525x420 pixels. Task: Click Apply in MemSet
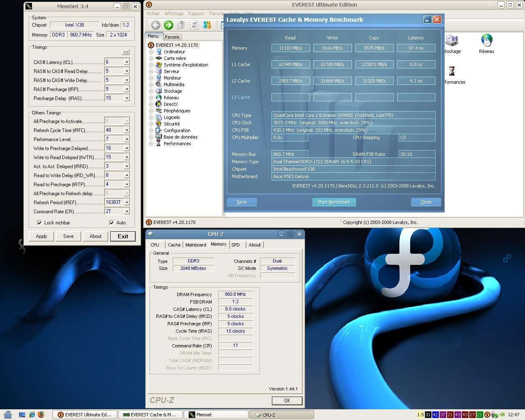click(x=41, y=236)
